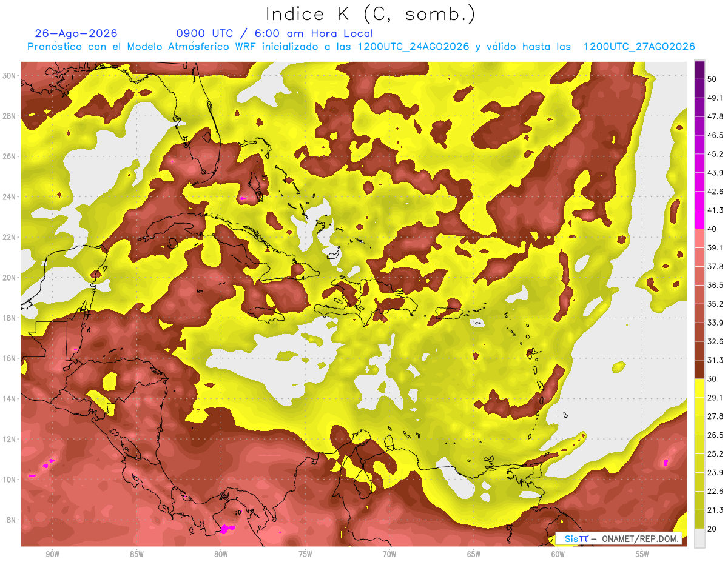Viewport: 728px width, 562px height.
Task: Click the '41.3' color scale label
Action: click(715, 211)
